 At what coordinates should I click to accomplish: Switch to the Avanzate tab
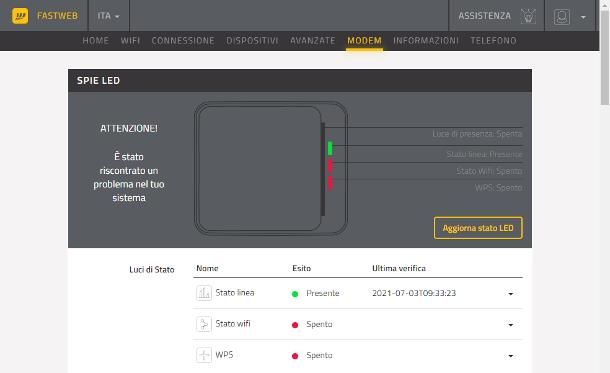(312, 40)
